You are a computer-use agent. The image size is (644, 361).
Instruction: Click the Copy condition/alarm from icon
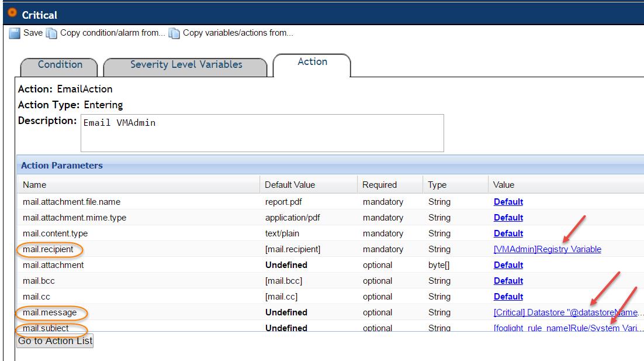point(52,33)
